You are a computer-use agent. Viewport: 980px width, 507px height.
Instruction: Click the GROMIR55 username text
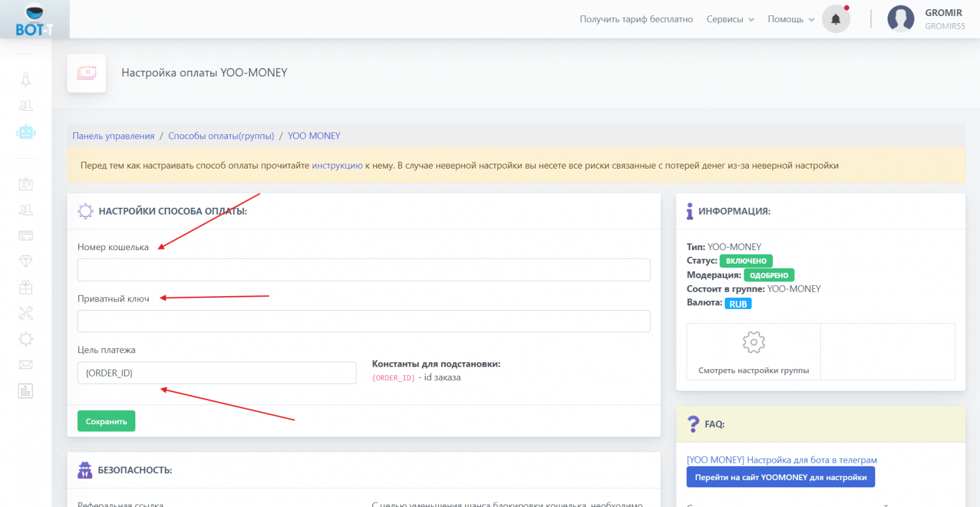945,26
